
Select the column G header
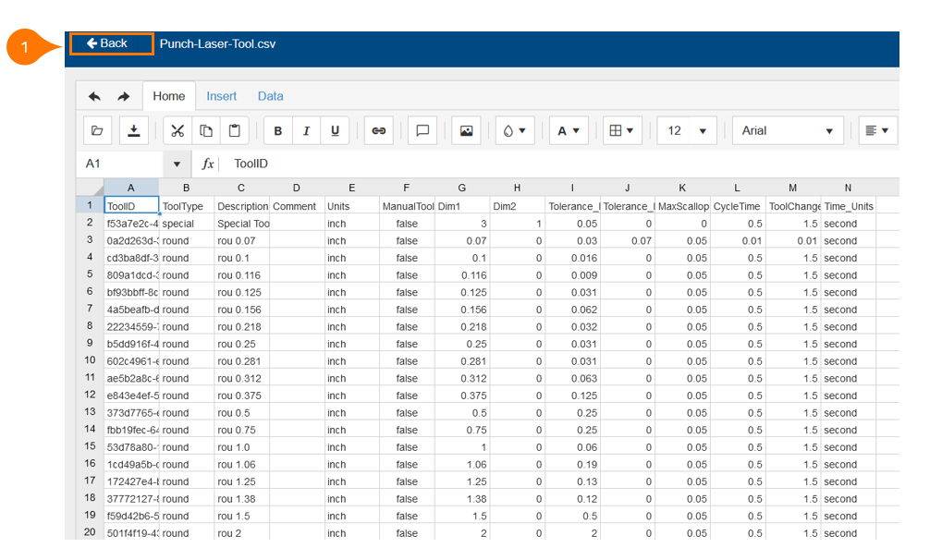[x=462, y=188]
